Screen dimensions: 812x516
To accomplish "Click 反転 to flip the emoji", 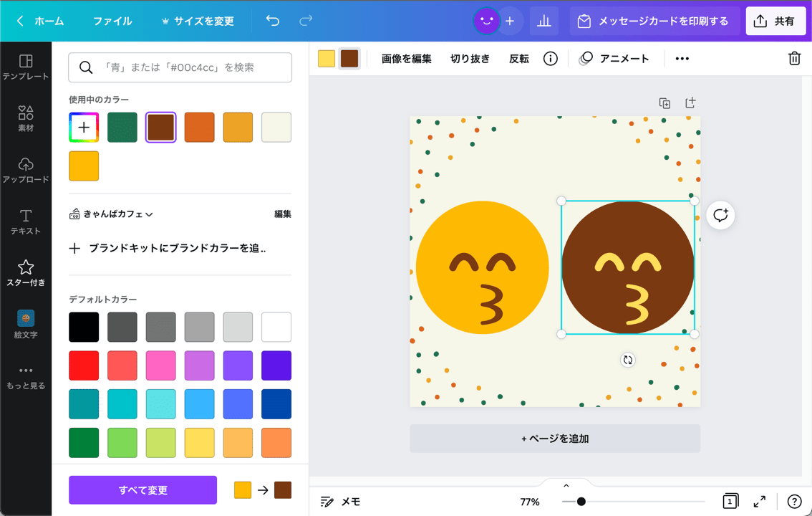I will (518, 58).
